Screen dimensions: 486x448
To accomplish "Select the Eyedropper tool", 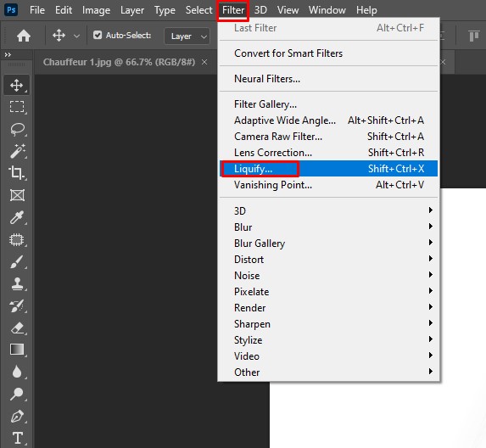I will tap(17, 218).
